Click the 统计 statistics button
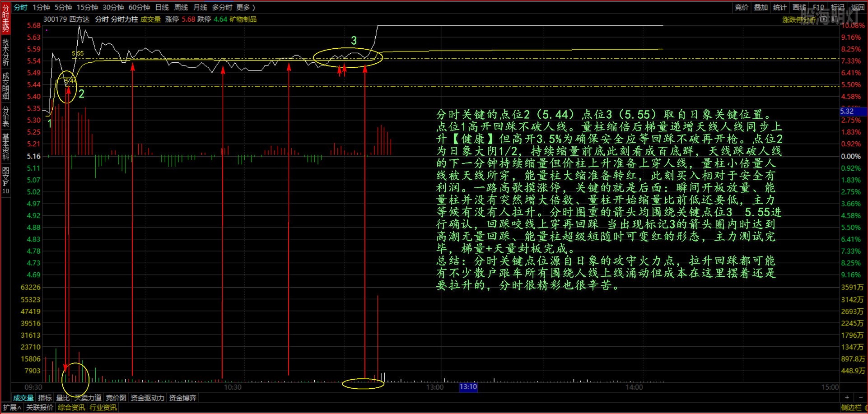Image resolution: width=868 pixels, height=414 pixels. click(780, 7)
